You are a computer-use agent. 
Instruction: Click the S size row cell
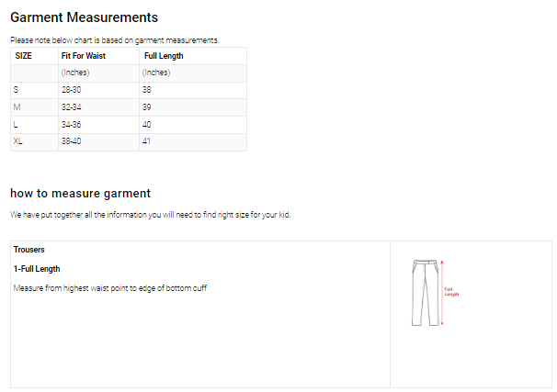point(17,89)
